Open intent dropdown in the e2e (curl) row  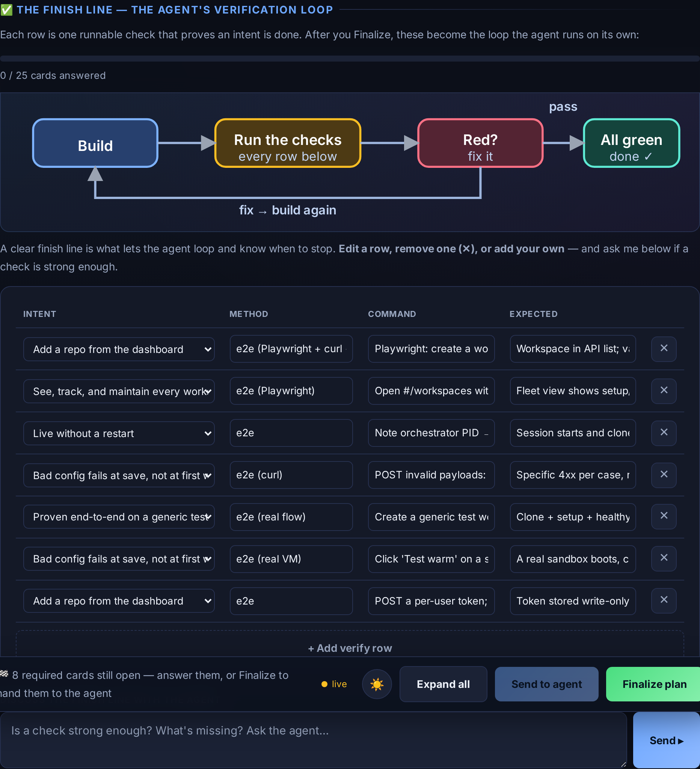[x=119, y=475]
